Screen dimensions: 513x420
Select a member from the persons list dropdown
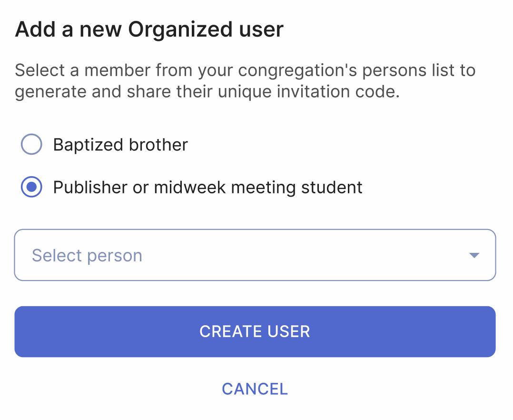point(255,255)
